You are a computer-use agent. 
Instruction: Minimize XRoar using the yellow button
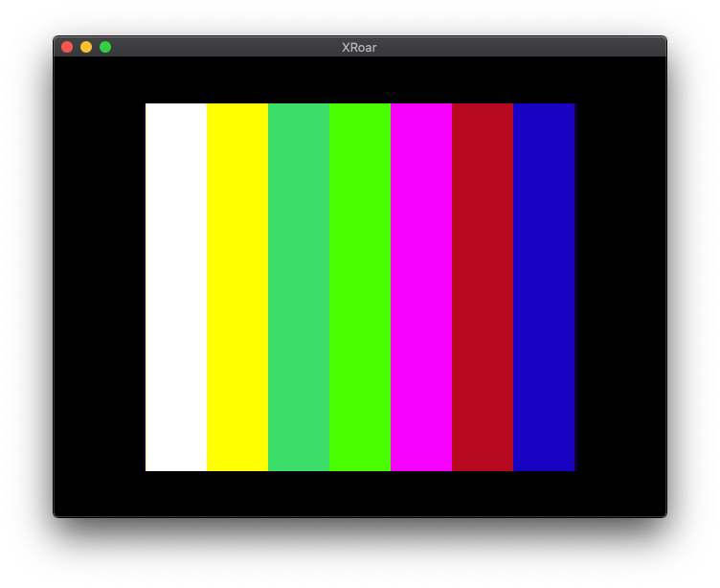pyautogui.click(x=86, y=47)
